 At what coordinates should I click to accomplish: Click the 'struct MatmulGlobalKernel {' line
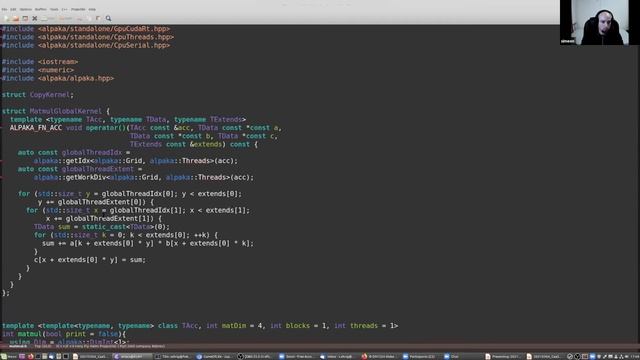click(56, 111)
